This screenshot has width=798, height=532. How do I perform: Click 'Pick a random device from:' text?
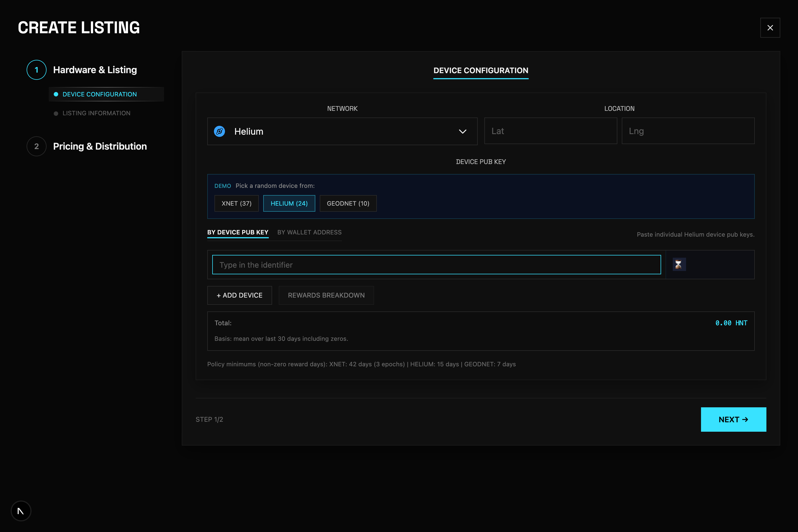coord(275,186)
